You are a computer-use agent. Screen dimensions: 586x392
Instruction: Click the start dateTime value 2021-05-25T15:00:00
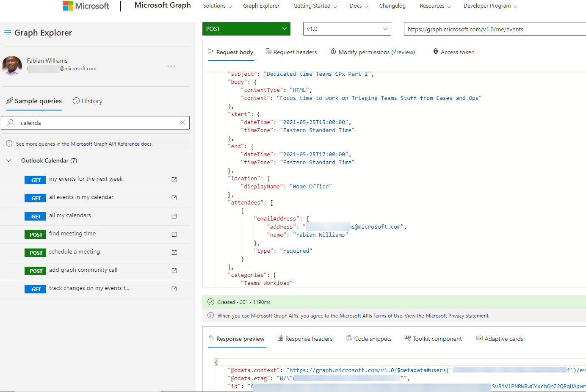[314, 122]
